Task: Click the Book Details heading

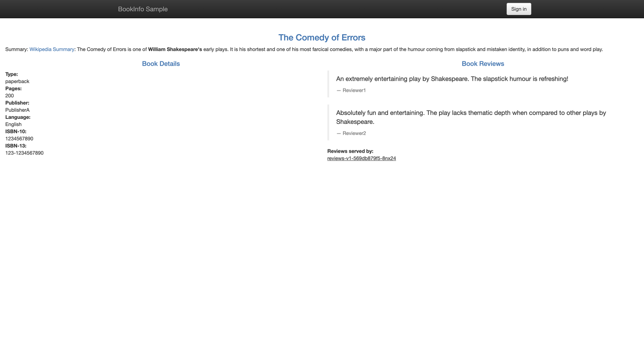Action: (x=161, y=63)
